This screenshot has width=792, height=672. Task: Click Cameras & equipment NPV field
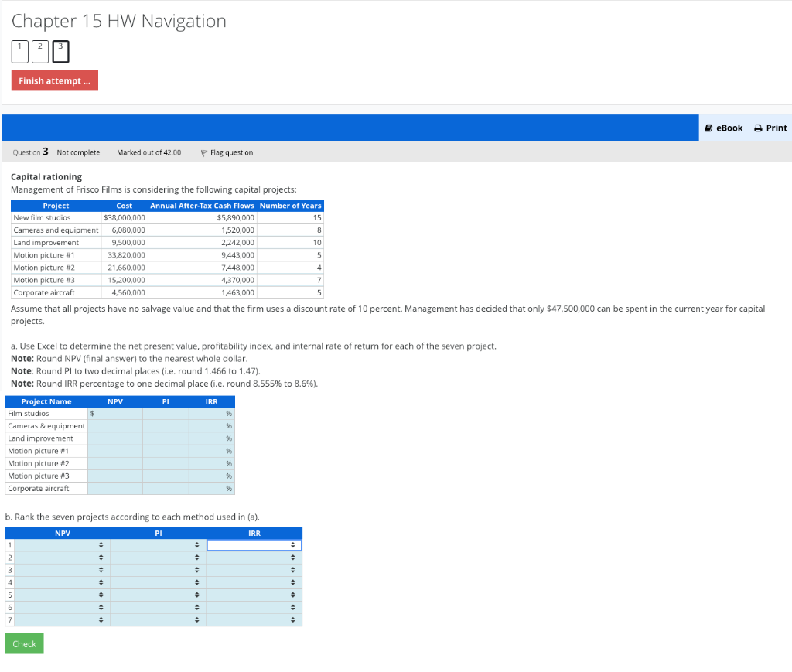click(115, 426)
